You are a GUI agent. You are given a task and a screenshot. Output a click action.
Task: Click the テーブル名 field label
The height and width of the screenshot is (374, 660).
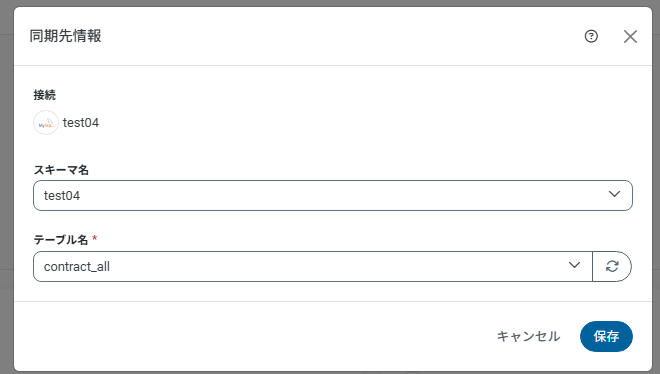pyautogui.click(x=61, y=240)
